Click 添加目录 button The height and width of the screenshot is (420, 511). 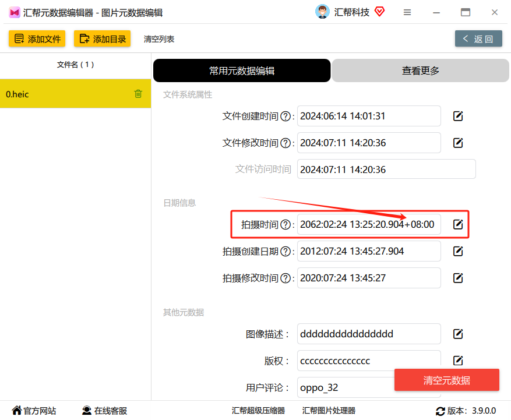click(x=103, y=39)
